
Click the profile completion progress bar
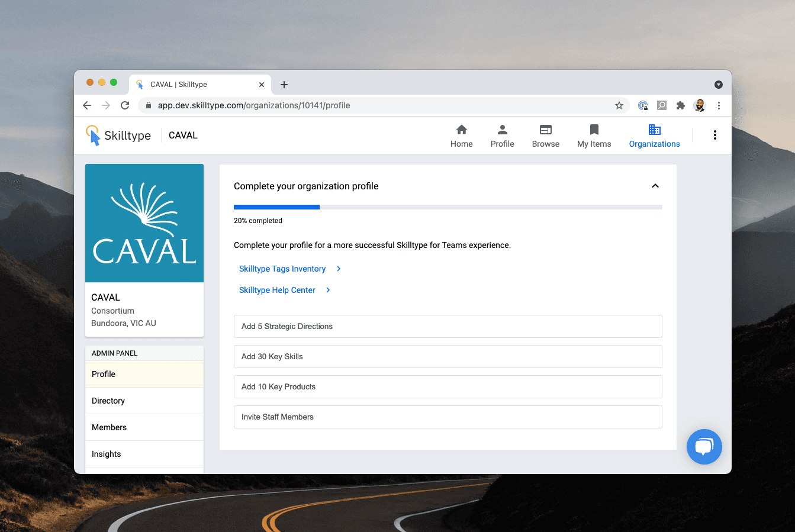coord(448,207)
